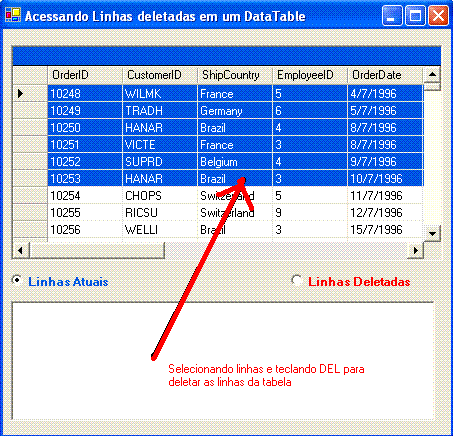Click the application icon in title bar

coord(13,15)
